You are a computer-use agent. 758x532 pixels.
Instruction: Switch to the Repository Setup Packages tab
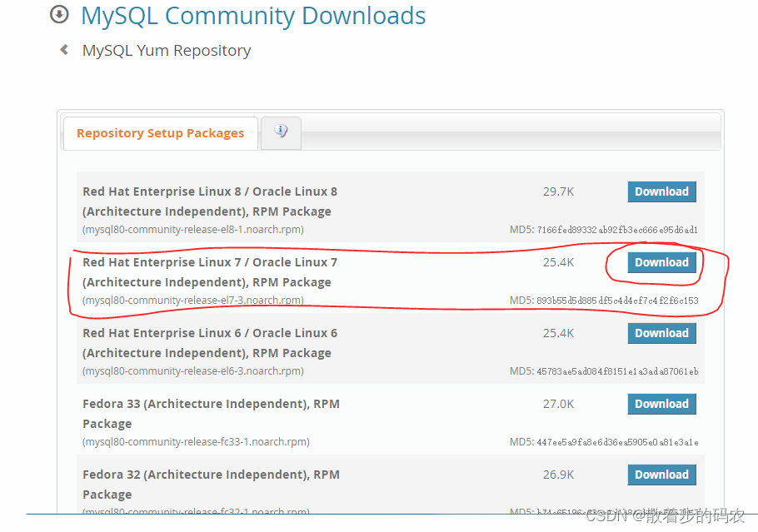(x=160, y=132)
